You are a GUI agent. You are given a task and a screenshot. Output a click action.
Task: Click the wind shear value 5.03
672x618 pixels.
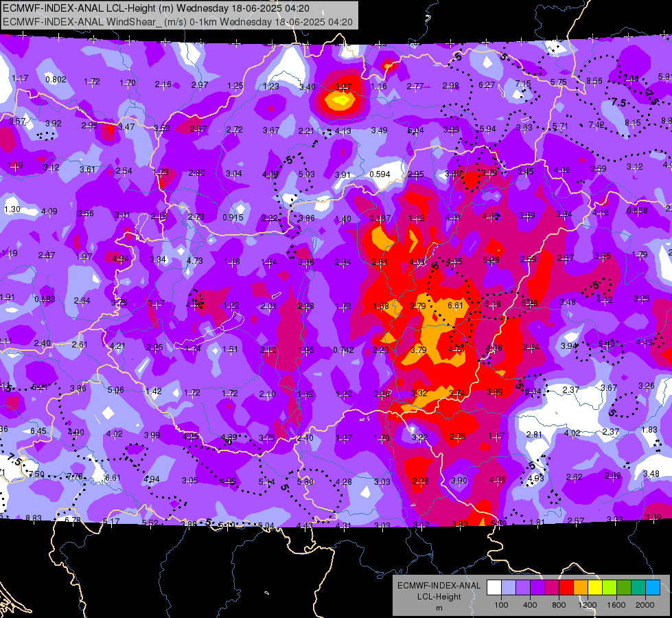pyautogui.click(x=306, y=174)
